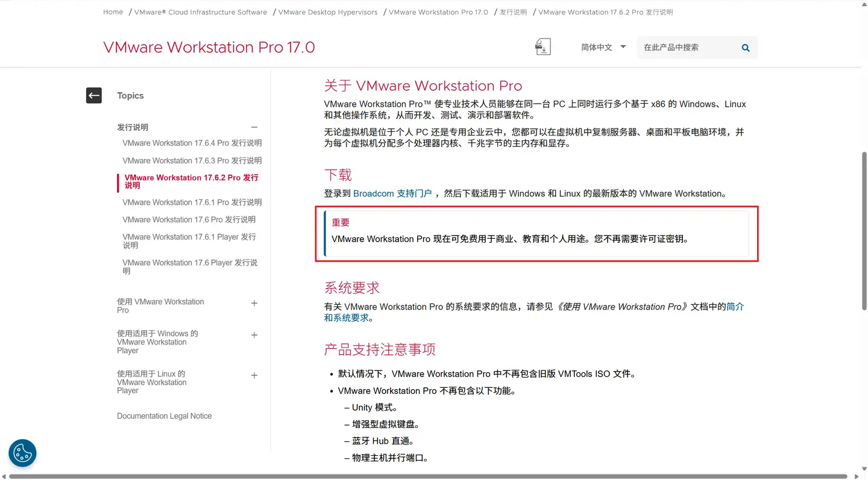Click the Topics sidebar title
Viewport: 868px width, 480px height.
coord(130,96)
